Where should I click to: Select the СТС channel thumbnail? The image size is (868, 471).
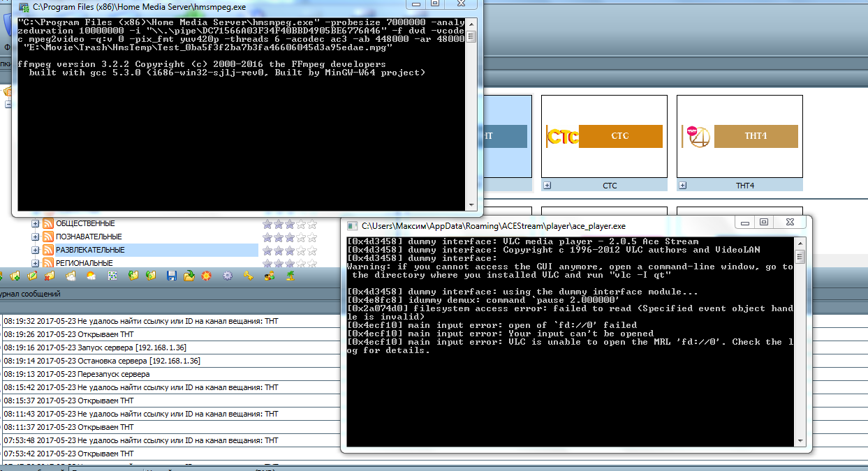(604, 136)
